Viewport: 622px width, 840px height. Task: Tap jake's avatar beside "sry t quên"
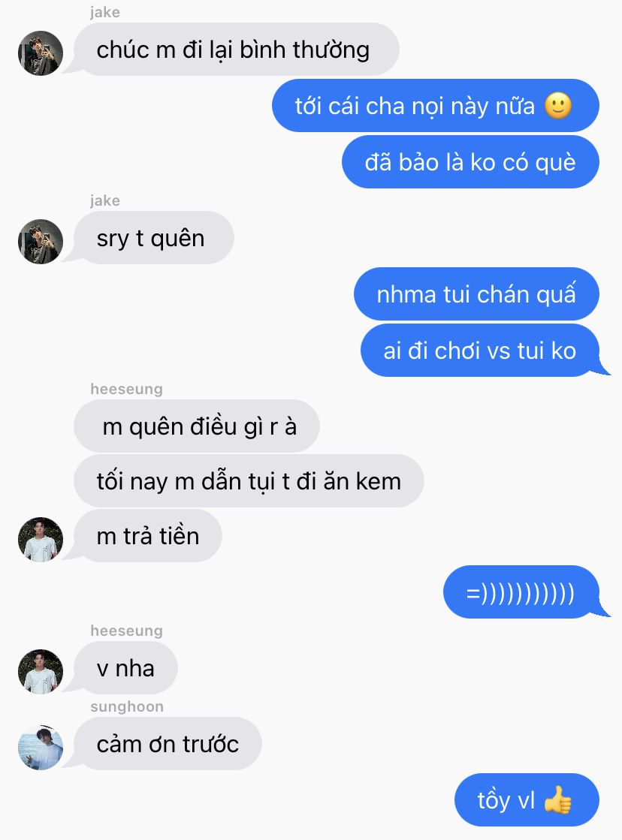coord(41,242)
